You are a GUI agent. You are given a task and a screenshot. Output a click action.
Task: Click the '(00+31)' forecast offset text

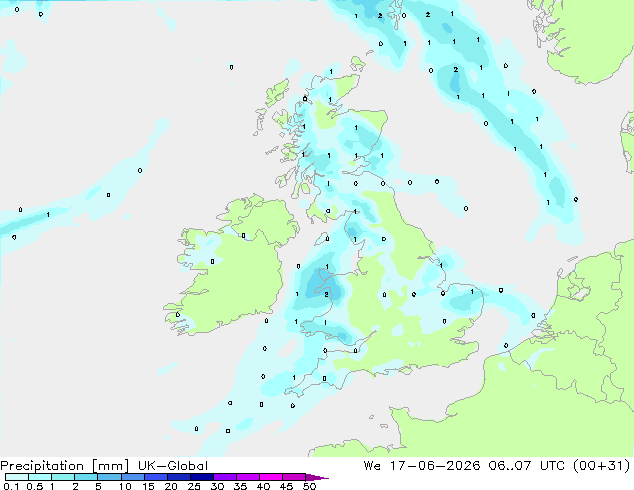coord(602,466)
